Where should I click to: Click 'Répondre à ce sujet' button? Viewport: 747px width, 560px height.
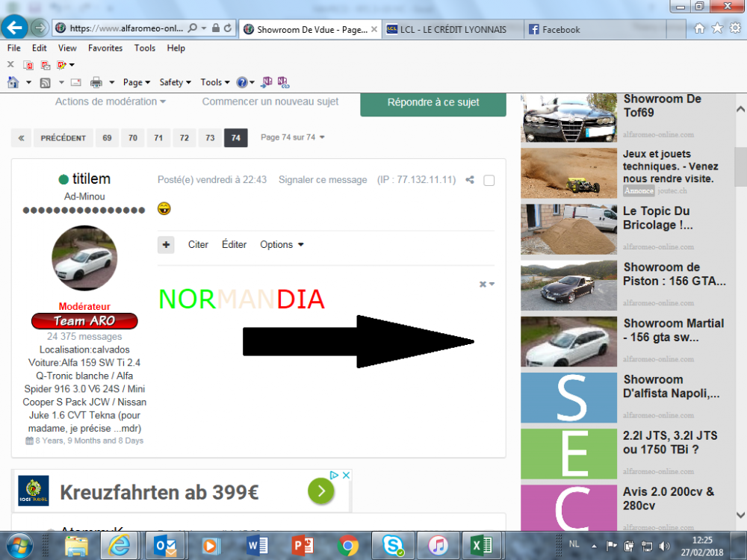pyautogui.click(x=433, y=102)
